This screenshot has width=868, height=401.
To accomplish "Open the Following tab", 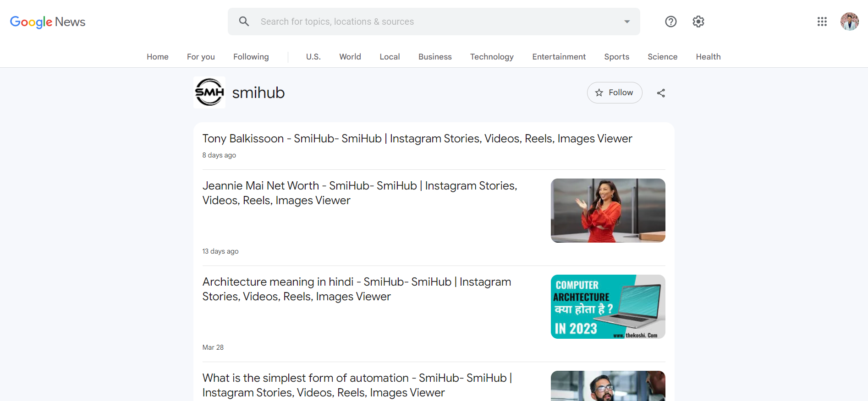I will pyautogui.click(x=251, y=57).
